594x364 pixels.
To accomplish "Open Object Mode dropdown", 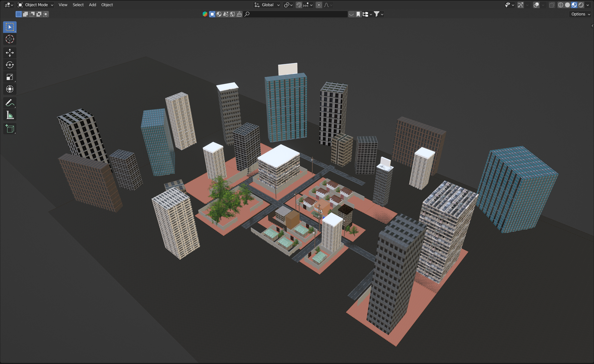I will pyautogui.click(x=36, y=5).
